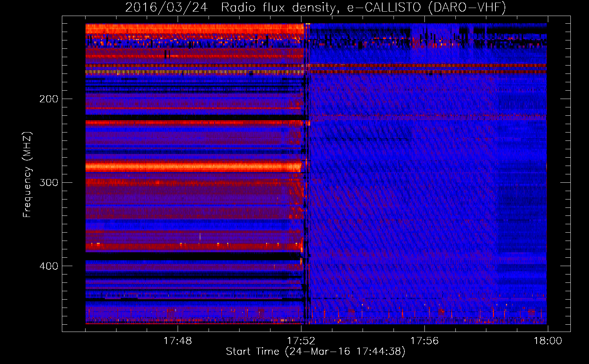
Task: Click the '300' frequency tick label
Action: (49, 182)
